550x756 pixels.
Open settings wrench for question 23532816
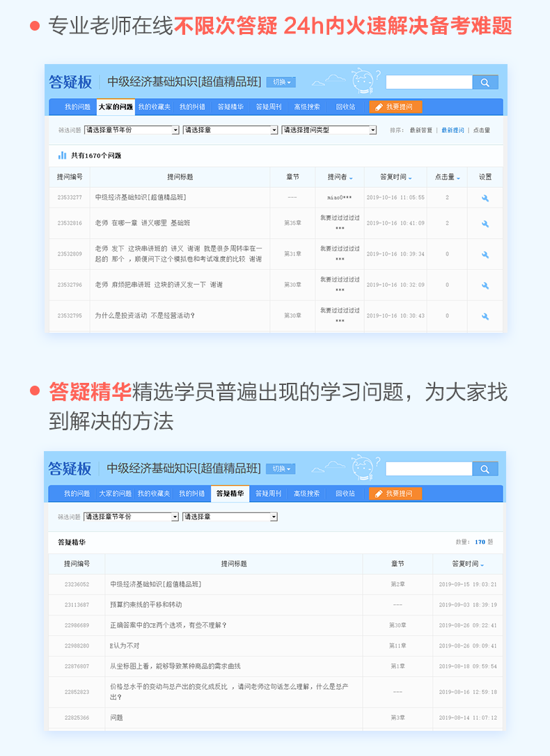485,223
